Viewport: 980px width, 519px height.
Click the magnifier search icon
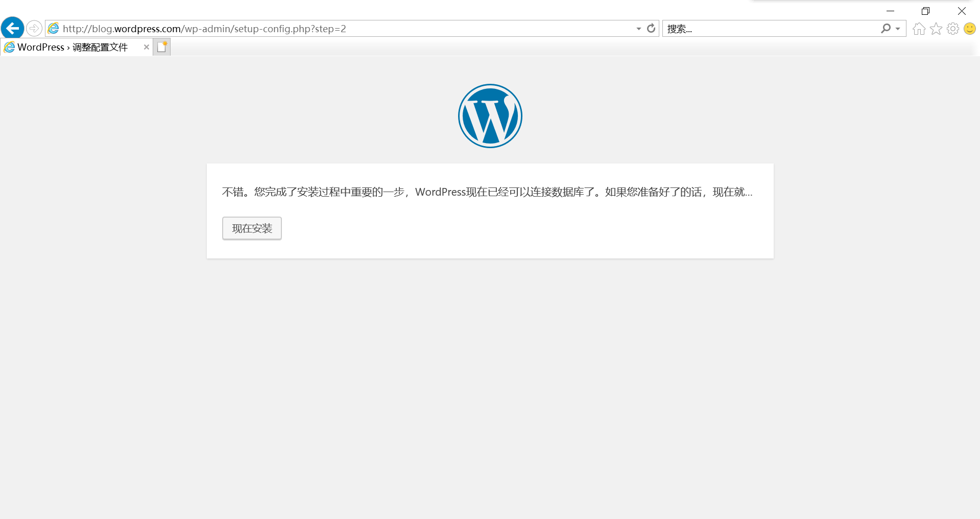(886, 29)
